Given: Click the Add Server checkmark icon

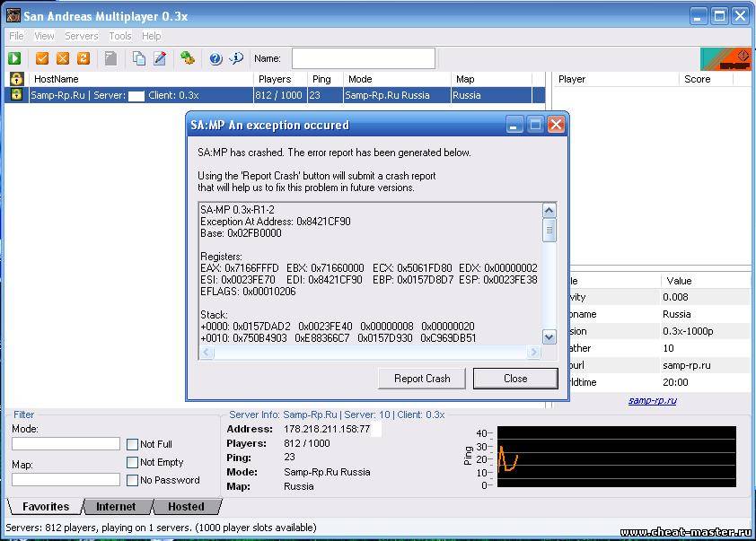Looking at the screenshot, I should coord(42,58).
